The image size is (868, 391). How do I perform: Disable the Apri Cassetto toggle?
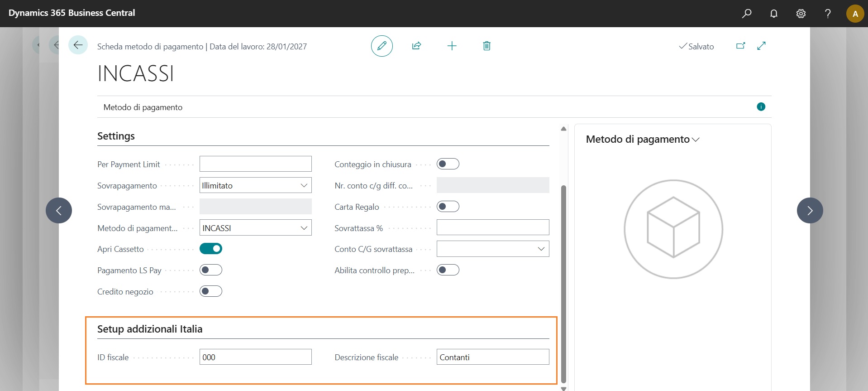pos(211,249)
